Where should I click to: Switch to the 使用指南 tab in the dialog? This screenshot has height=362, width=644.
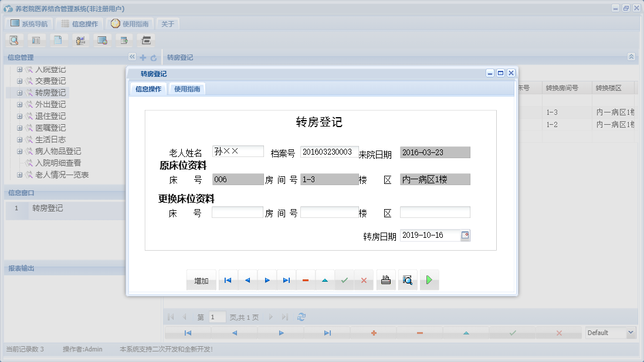coord(187,89)
